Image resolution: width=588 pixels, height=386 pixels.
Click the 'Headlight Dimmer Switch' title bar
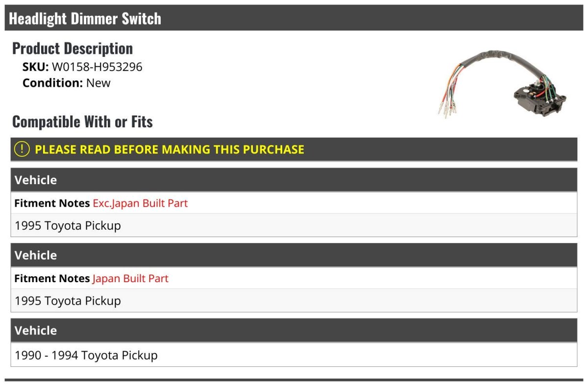[x=85, y=19]
